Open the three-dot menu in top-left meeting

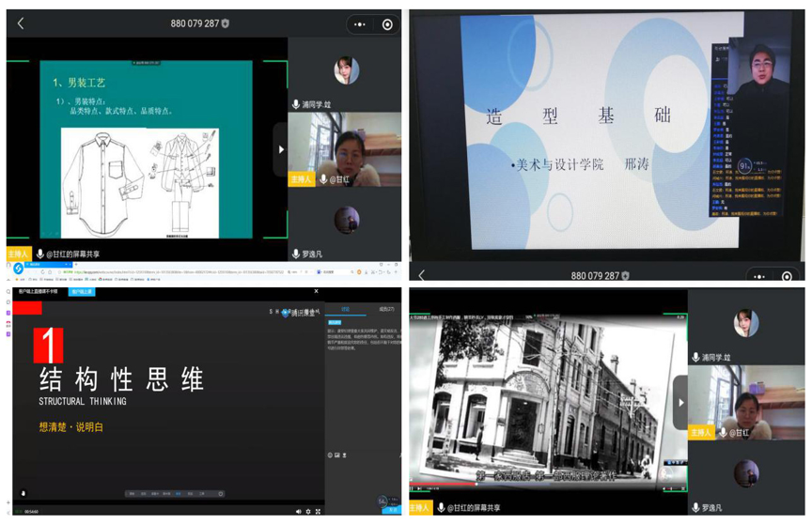tap(359, 24)
